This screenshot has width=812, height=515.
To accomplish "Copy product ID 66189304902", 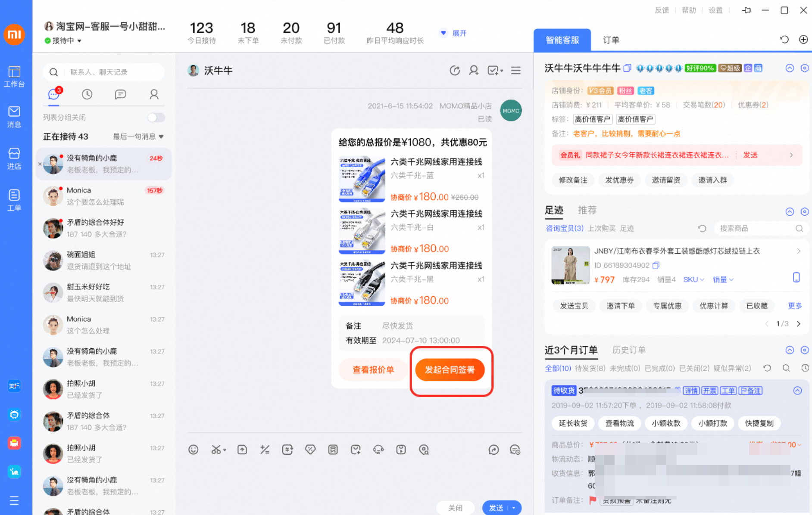I will coord(656,265).
